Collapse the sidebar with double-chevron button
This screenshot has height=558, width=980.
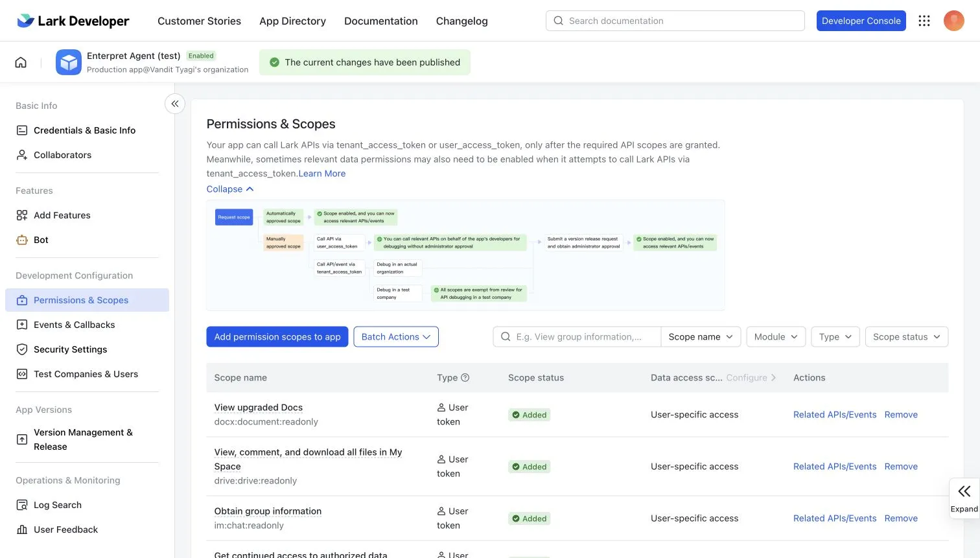click(x=175, y=104)
